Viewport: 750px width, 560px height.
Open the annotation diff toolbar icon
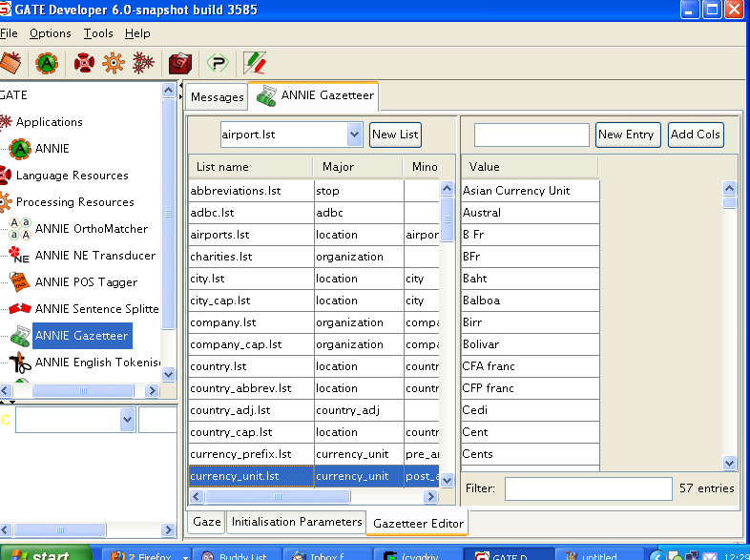(255, 63)
